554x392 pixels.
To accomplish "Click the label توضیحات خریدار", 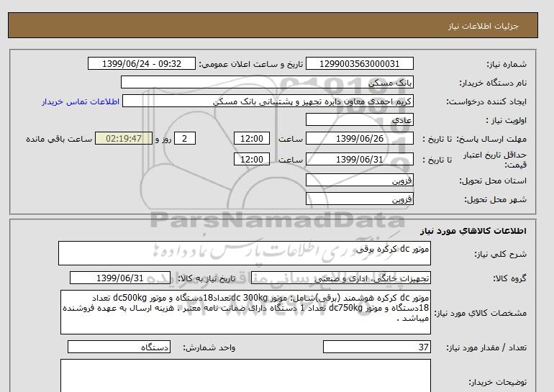I will coord(498,383).
